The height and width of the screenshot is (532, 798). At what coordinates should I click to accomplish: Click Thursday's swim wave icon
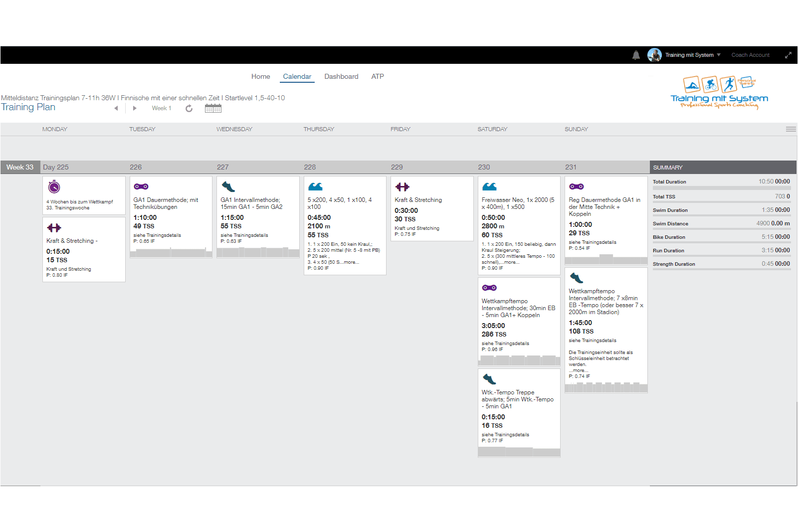click(x=315, y=187)
